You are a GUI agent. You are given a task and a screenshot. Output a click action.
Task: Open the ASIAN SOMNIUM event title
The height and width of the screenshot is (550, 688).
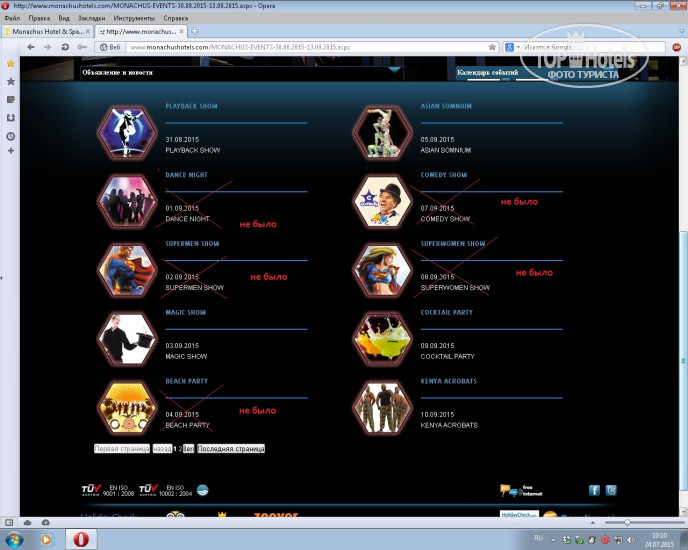[x=446, y=106]
